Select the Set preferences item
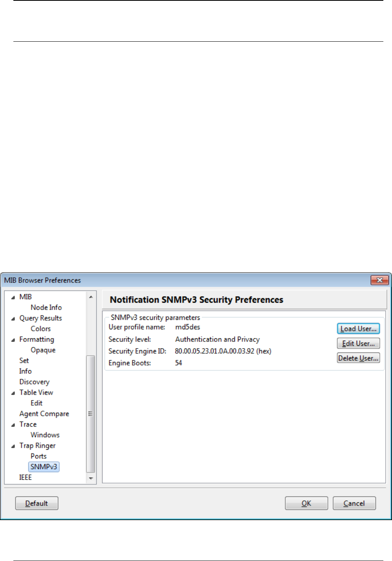The image size is (392, 561). [24, 360]
